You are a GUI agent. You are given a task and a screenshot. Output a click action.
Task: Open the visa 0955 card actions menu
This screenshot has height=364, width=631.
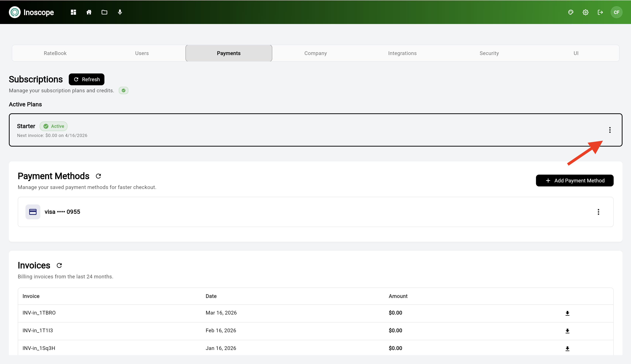tap(599, 212)
